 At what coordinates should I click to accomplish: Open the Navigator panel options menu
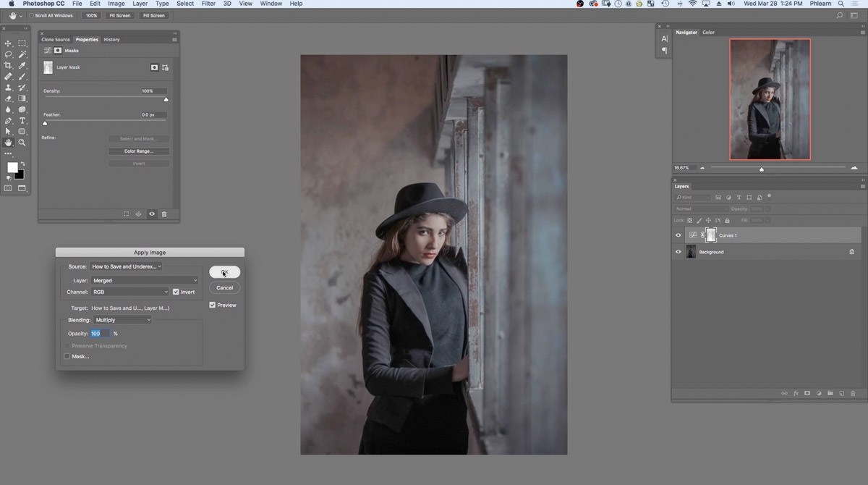pyautogui.click(x=862, y=33)
